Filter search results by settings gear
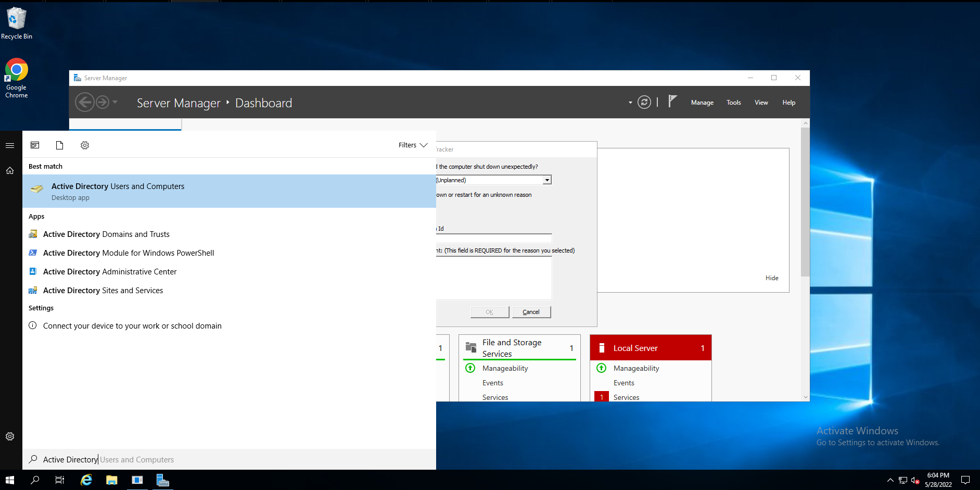The height and width of the screenshot is (490, 980). (85, 145)
